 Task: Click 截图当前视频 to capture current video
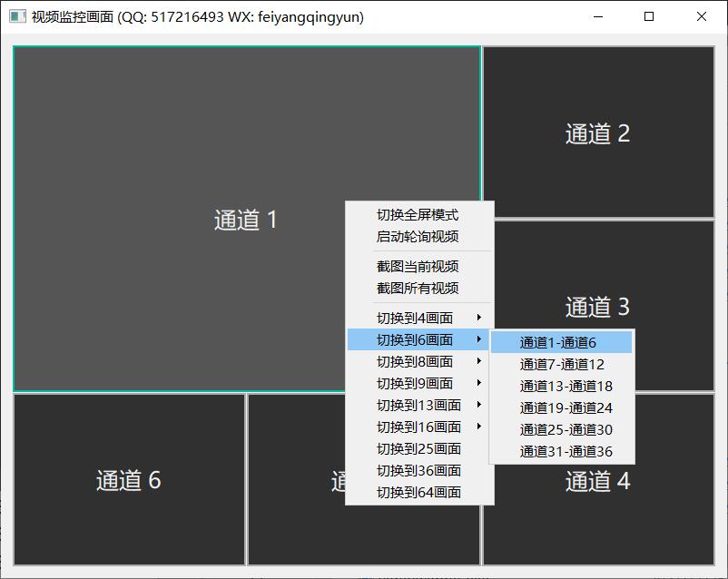point(418,267)
